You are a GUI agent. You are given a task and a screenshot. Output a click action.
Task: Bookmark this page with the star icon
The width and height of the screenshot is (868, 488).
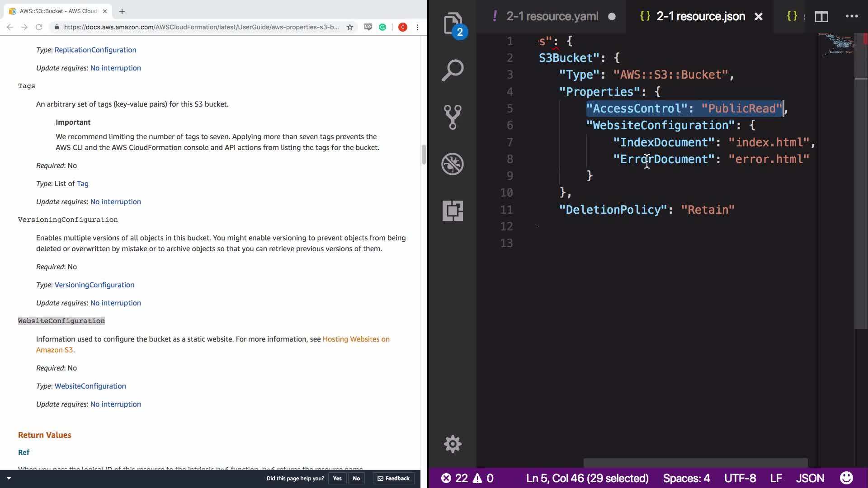point(349,27)
